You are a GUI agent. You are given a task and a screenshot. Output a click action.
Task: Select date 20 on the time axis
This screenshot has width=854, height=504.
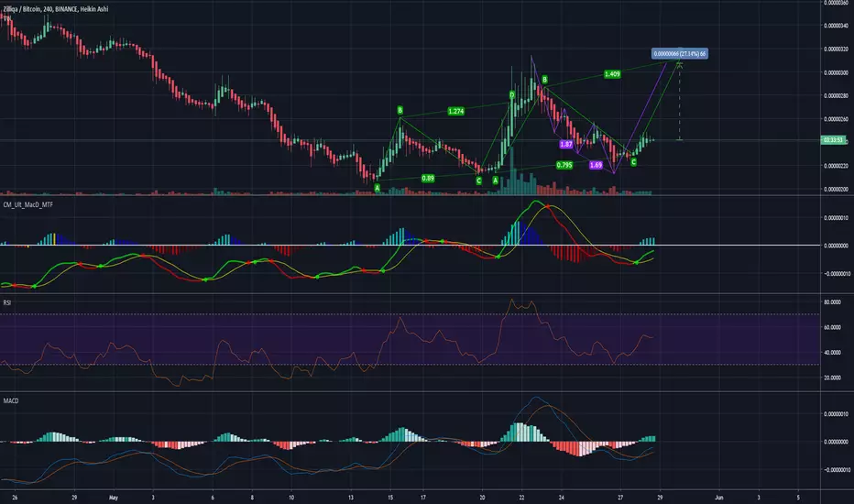[x=482, y=498]
